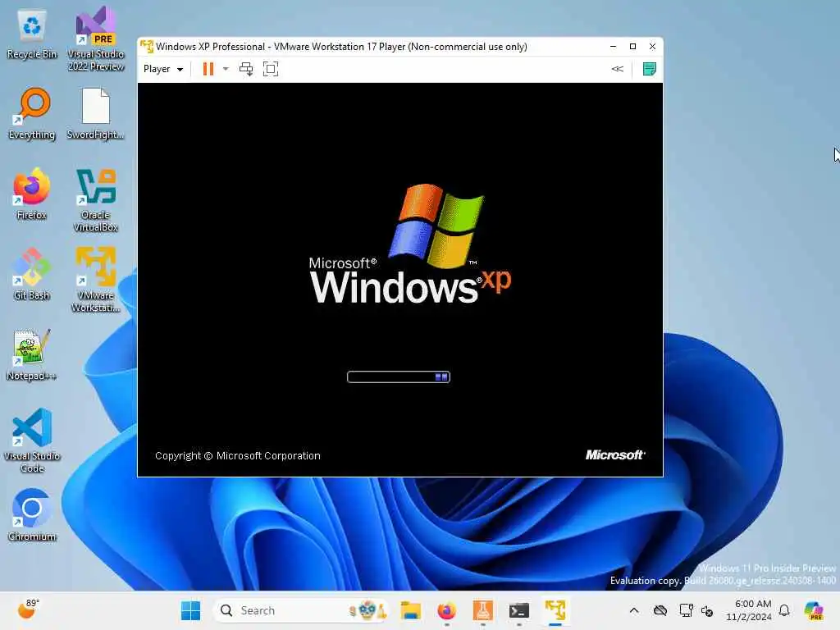Open the Copilot Preview taskbar icon

pos(814,610)
